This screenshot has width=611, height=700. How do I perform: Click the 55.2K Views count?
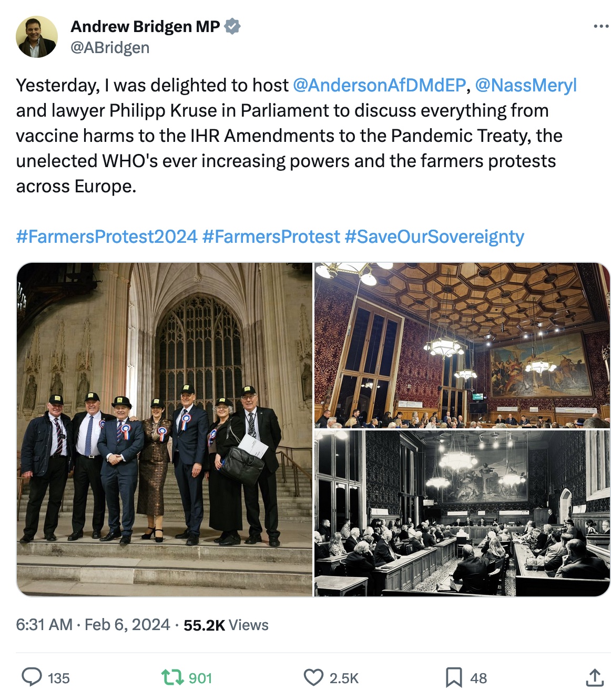tap(226, 625)
